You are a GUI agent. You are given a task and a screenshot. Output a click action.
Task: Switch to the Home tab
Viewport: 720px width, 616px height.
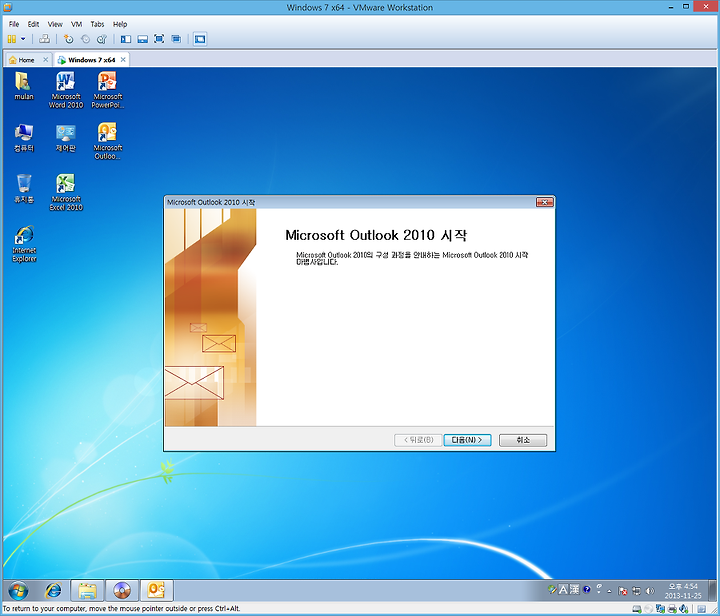click(26, 60)
